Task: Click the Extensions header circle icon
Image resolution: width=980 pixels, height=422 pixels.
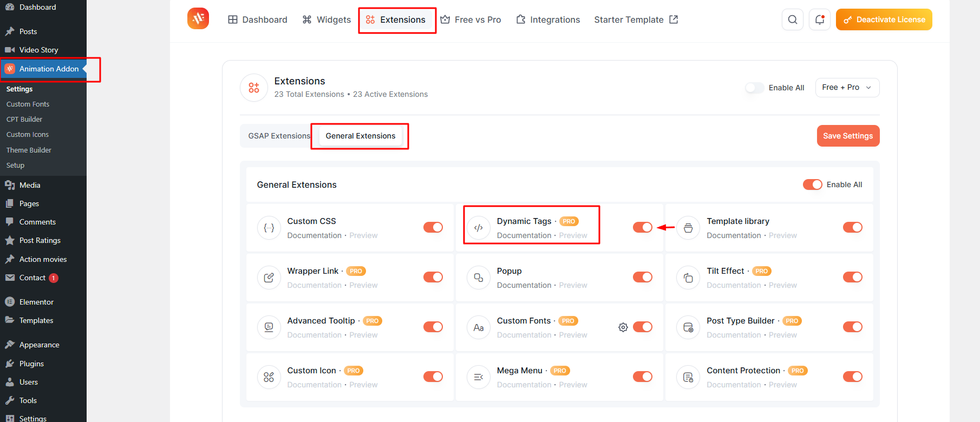Action: [x=254, y=88]
